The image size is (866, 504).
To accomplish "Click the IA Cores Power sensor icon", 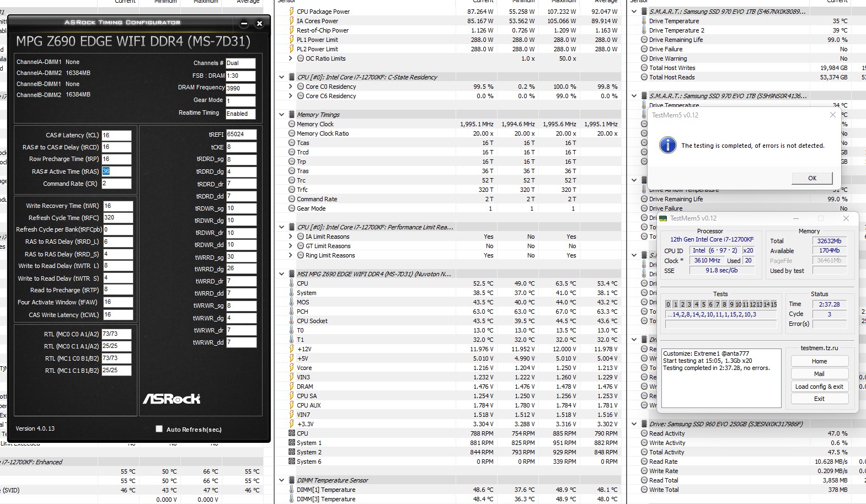I will pyautogui.click(x=292, y=21).
